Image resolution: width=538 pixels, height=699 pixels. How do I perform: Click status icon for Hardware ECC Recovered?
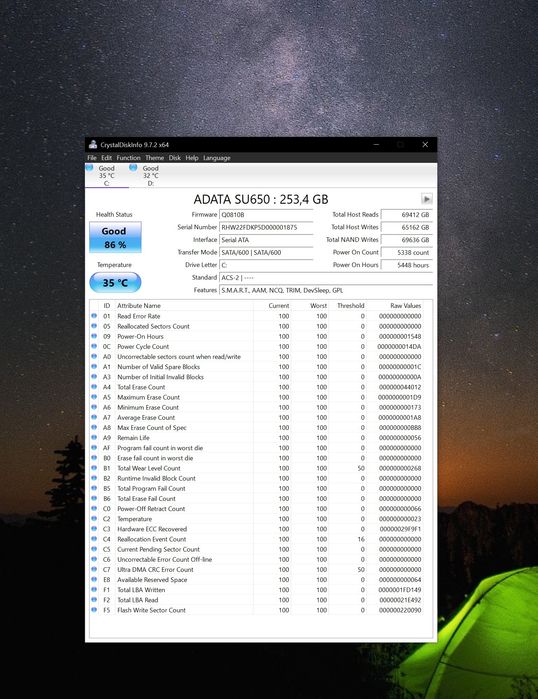tap(94, 529)
